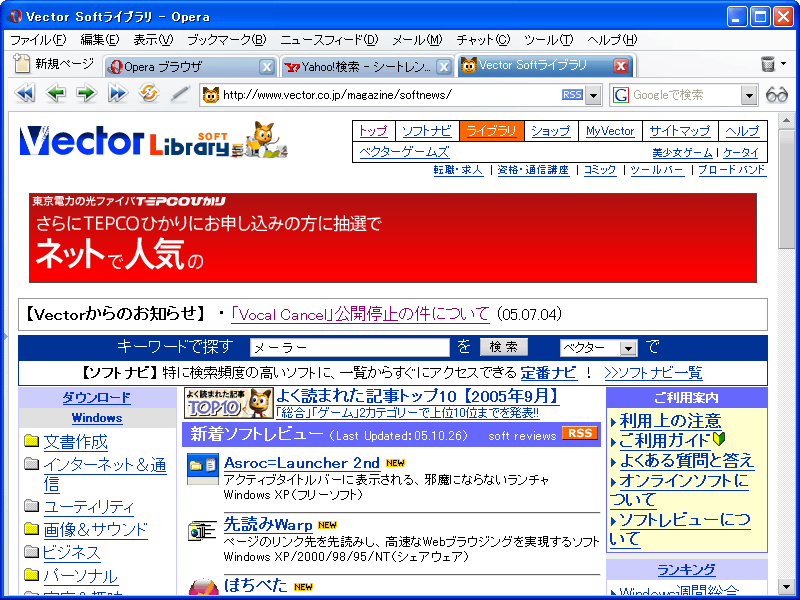Screen dimensions: 800x600
Task: Click the new page document icon
Action: coord(21,63)
